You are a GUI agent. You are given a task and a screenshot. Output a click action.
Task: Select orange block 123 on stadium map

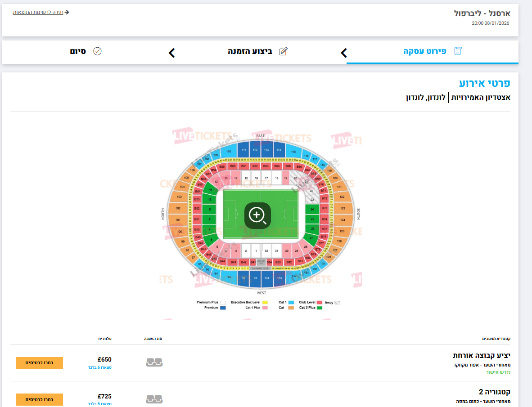coord(343,208)
